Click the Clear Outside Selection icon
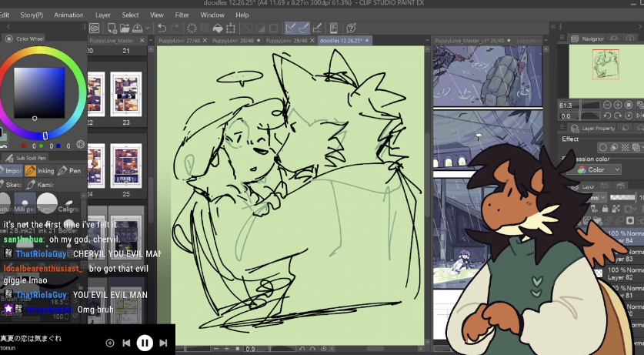Image resolution: width=644 pixels, height=355 pixels. (205, 28)
